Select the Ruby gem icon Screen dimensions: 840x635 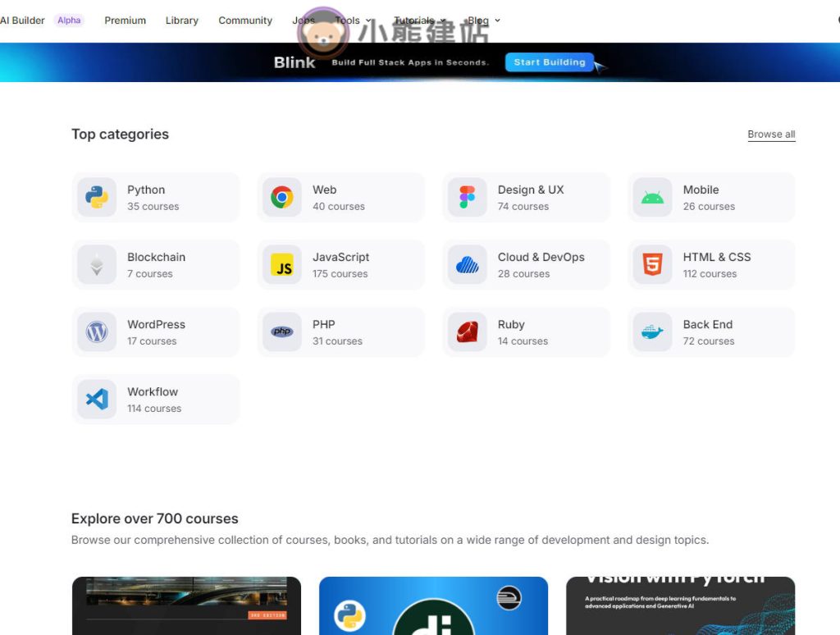[468, 332]
